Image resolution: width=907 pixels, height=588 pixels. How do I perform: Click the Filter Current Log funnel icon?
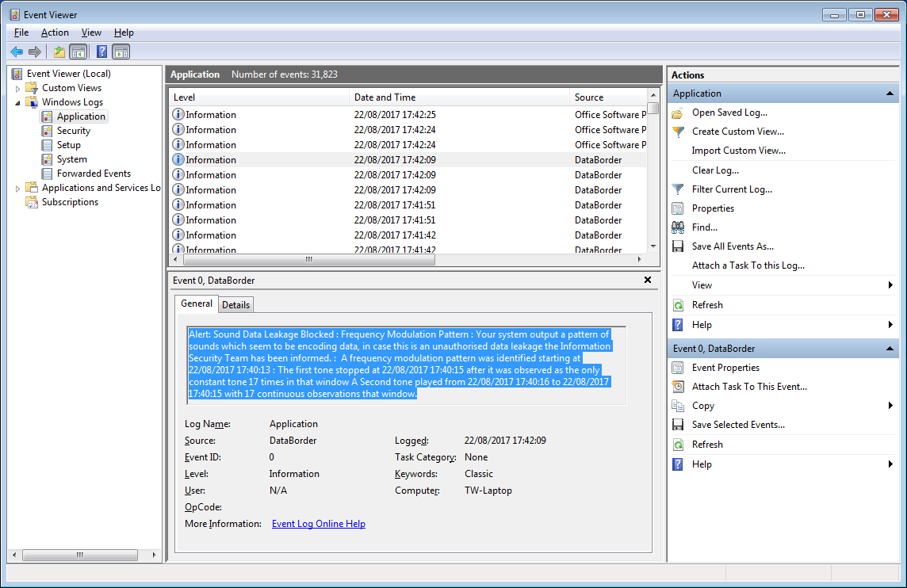tap(678, 189)
